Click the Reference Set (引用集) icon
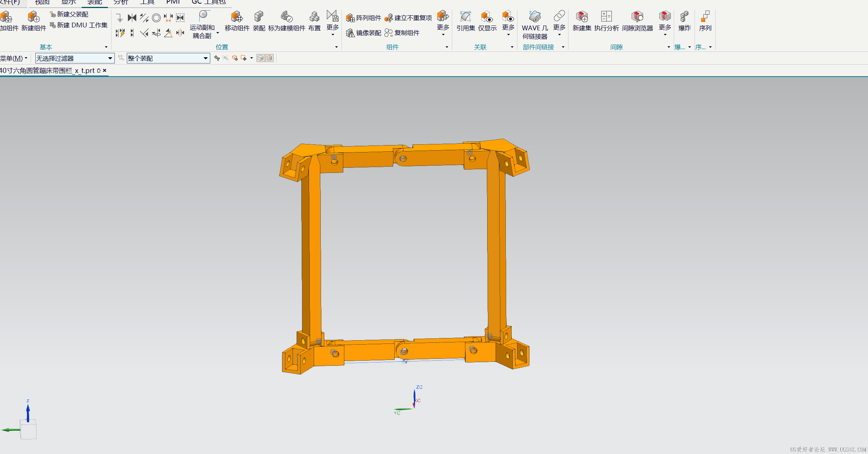 coord(465,17)
